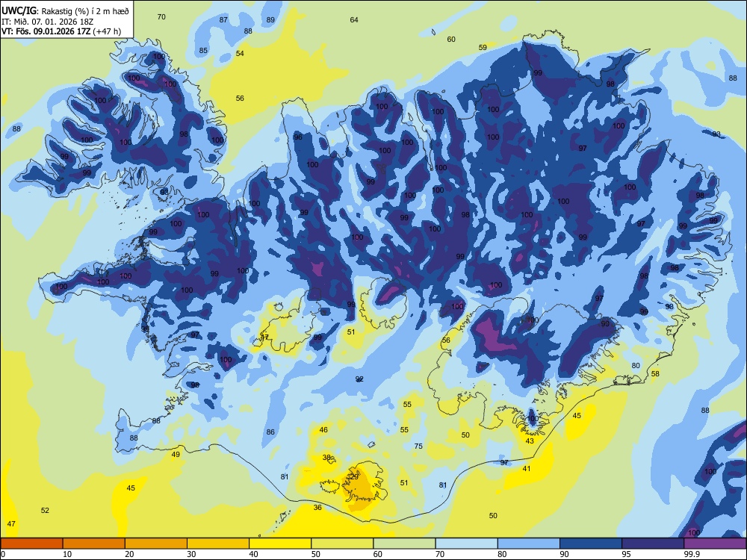Select the map value '92' in the south-central highlands
Viewport: 747px width, 560px height.
(x=360, y=379)
